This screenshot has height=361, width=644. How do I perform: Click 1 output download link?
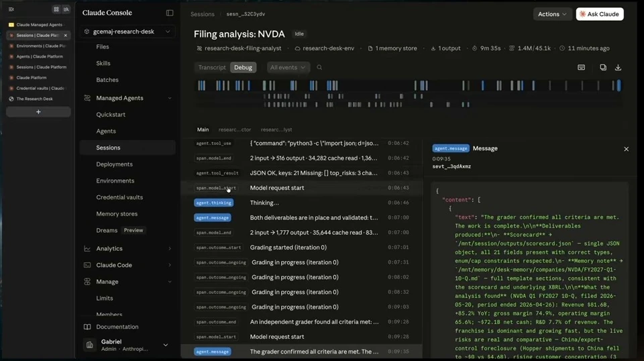[445, 48]
